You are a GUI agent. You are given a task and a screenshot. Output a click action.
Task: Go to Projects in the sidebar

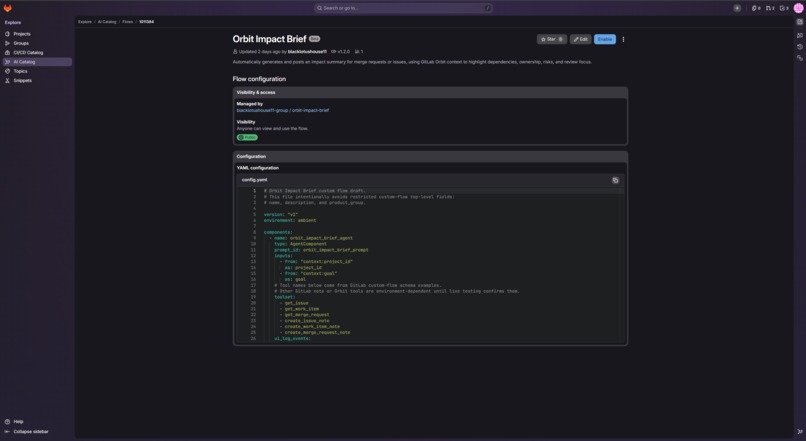click(37, 34)
